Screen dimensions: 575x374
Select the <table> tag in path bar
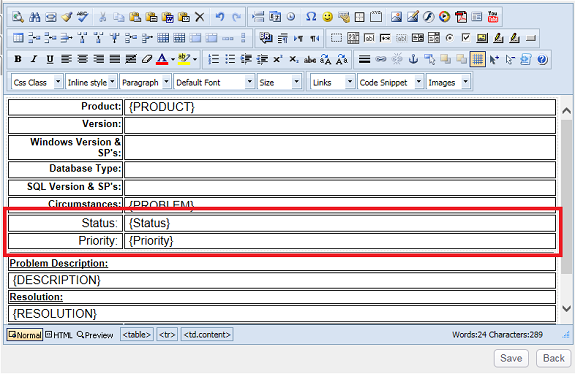click(x=137, y=335)
